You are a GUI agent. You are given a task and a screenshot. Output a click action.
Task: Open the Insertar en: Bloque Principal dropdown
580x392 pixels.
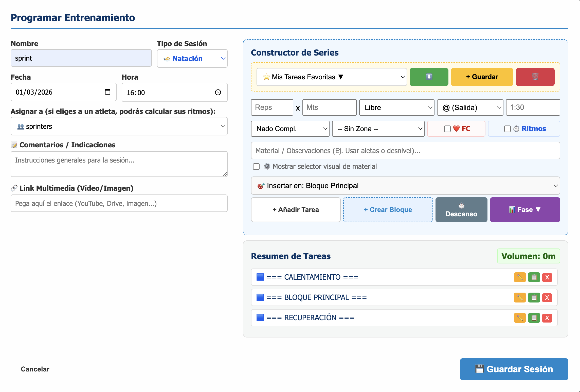[405, 186]
